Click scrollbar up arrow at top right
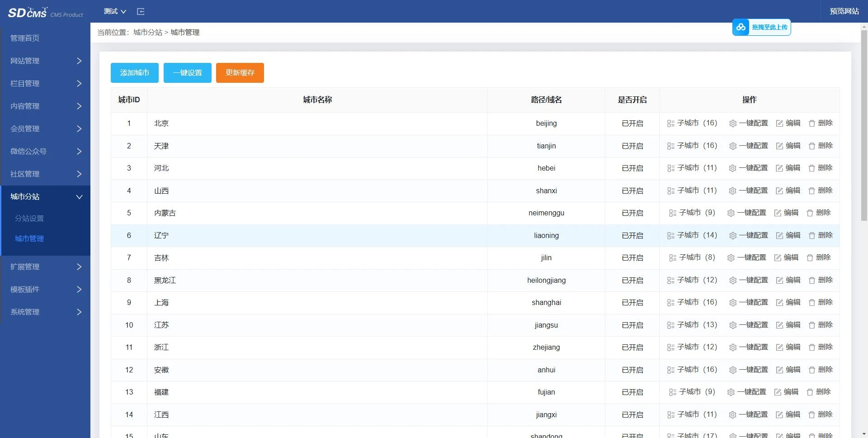The width and height of the screenshot is (868, 438). coord(864,27)
